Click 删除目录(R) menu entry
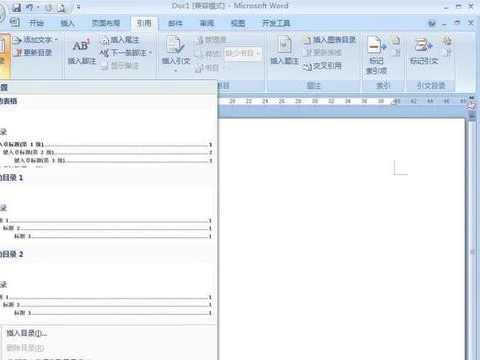Viewport: 480px width, 360px height. coord(25,348)
